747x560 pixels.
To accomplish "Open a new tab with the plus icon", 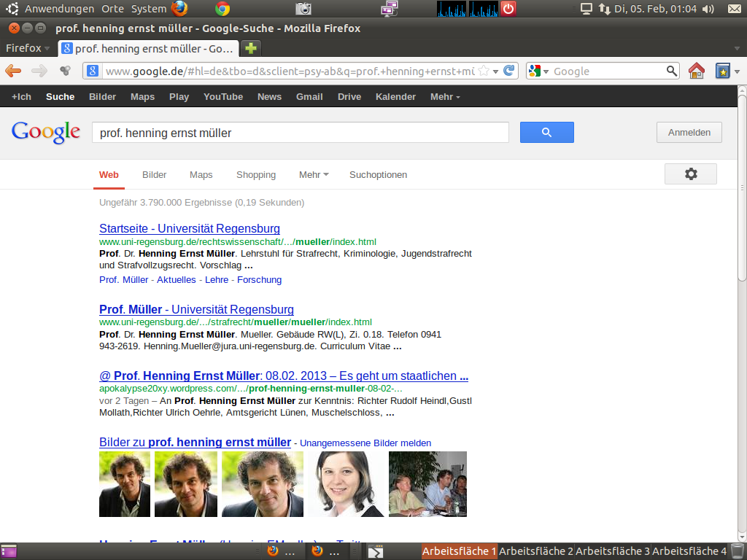I will click(x=251, y=48).
